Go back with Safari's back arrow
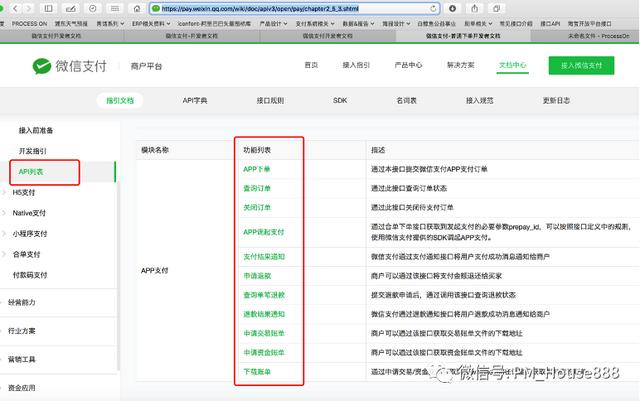The height and width of the screenshot is (401, 640). 15,8
